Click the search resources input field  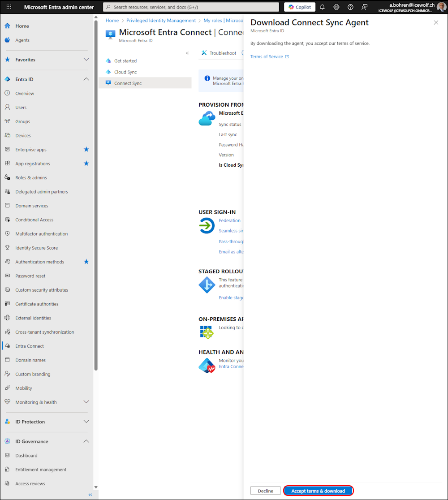coord(191,7)
